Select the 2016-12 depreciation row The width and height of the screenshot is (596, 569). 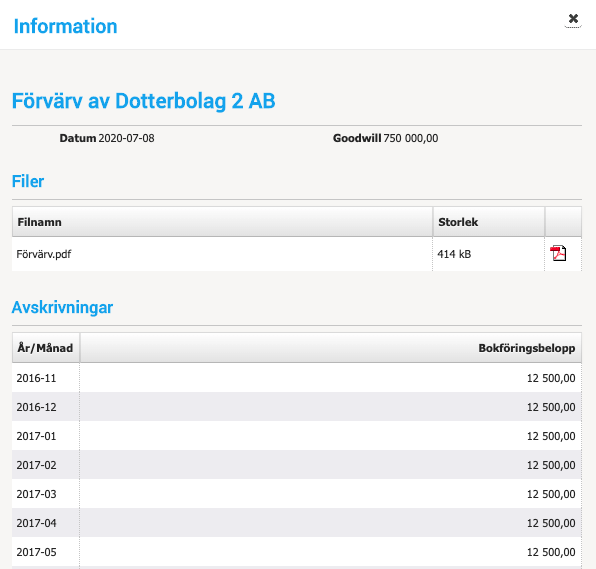(296, 407)
